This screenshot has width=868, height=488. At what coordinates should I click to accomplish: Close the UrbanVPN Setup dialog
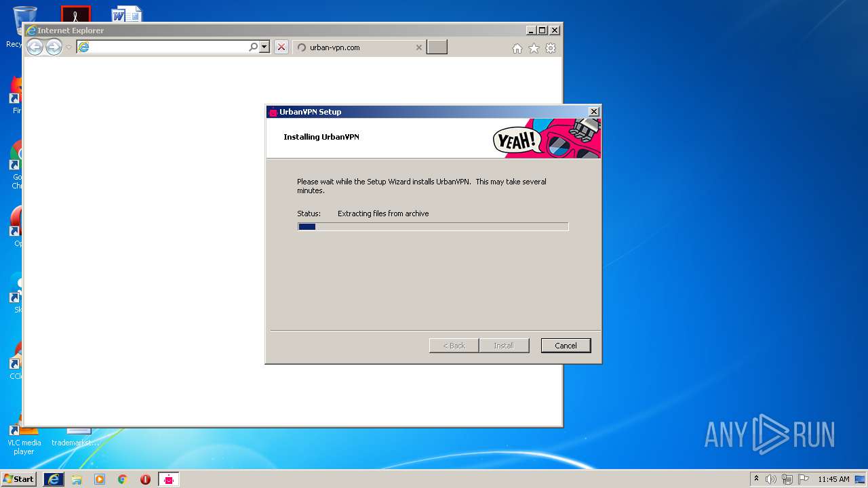point(594,112)
